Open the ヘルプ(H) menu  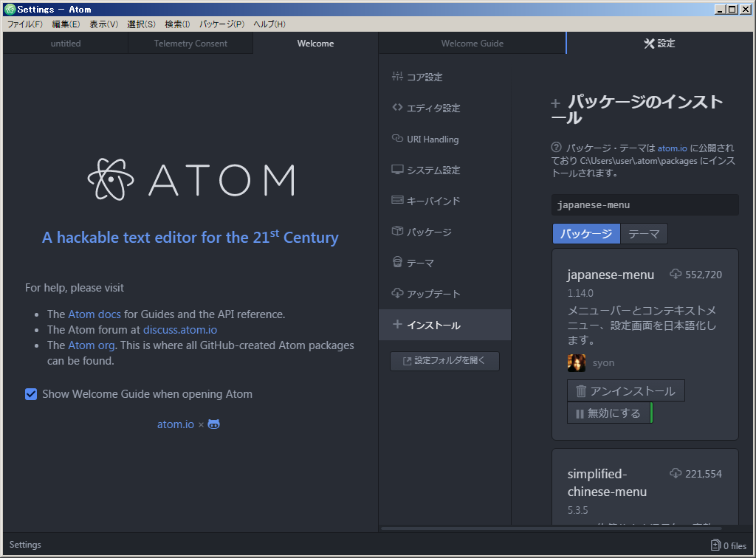[269, 24]
